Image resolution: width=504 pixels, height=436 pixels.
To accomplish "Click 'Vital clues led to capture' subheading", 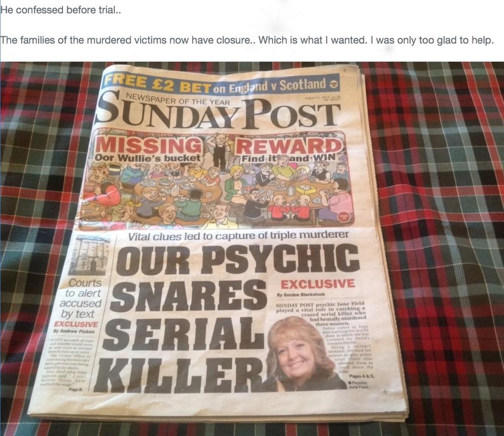I will click(238, 236).
